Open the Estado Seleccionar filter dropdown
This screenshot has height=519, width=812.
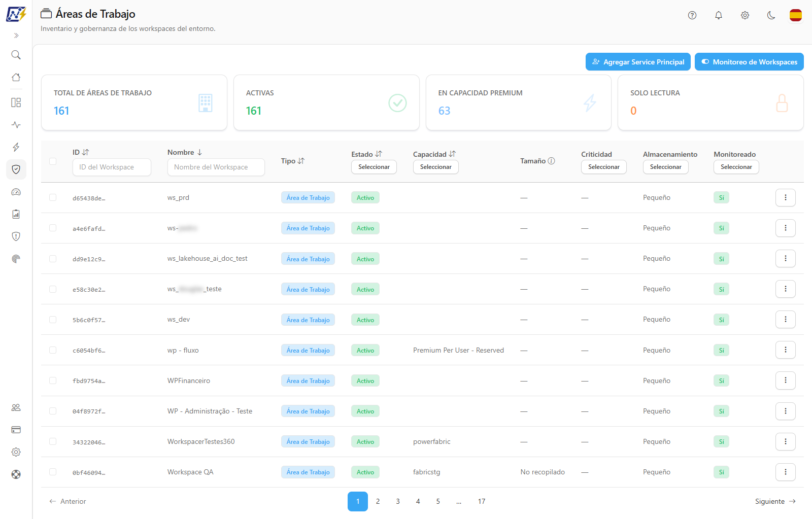[x=374, y=167]
